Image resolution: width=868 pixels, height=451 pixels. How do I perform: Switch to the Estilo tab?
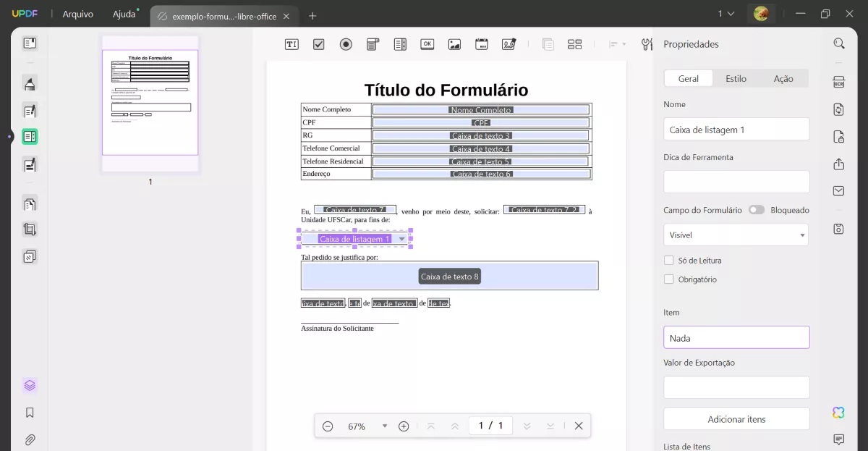[x=736, y=78]
